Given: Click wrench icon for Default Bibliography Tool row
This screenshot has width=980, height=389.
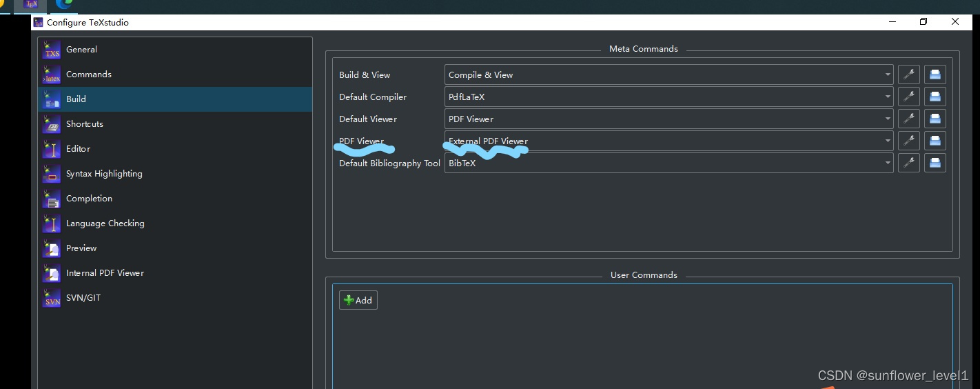Looking at the screenshot, I should [909, 163].
